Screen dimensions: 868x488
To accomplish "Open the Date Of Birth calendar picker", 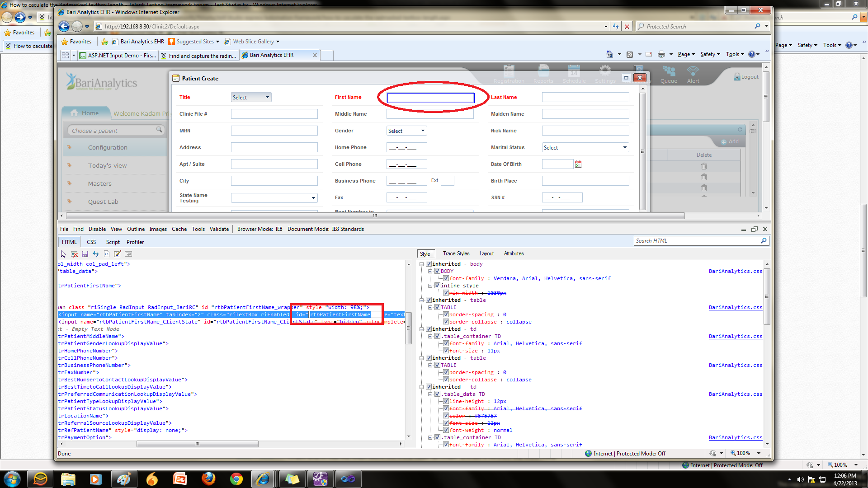I will point(578,164).
